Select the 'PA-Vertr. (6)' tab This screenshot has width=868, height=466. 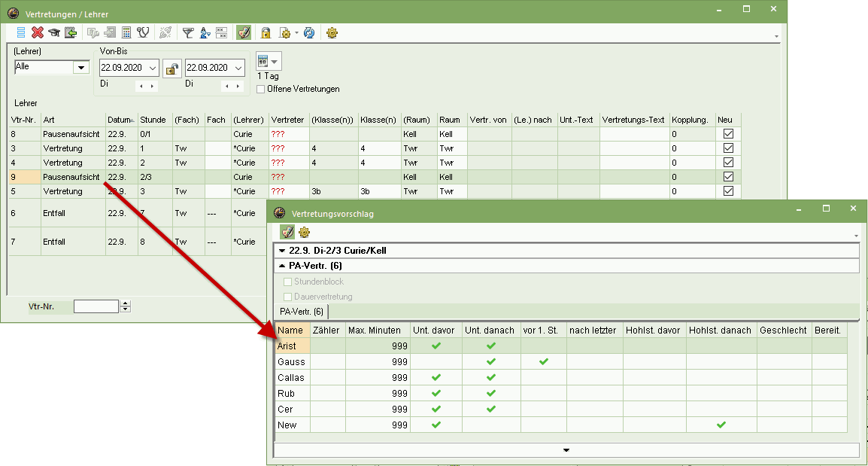[x=301, y=312]
